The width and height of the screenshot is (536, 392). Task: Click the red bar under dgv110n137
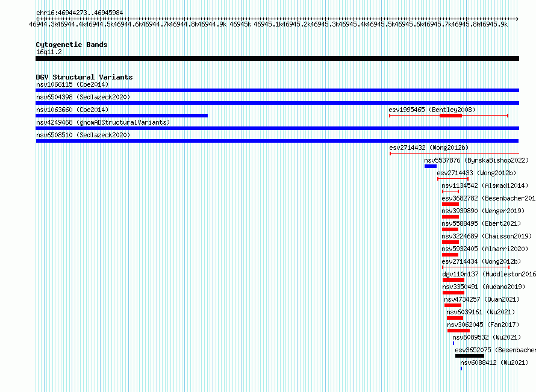click(x=453, y=280)
